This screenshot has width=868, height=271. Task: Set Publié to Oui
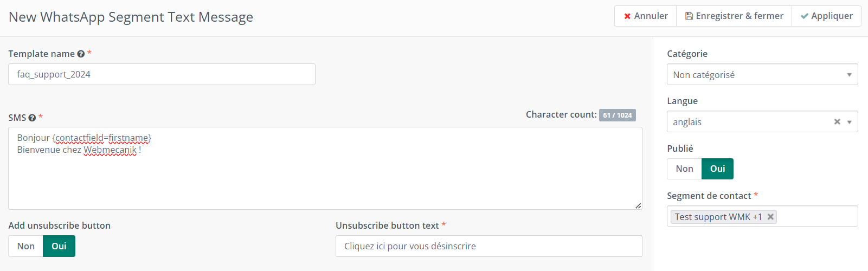718,169
